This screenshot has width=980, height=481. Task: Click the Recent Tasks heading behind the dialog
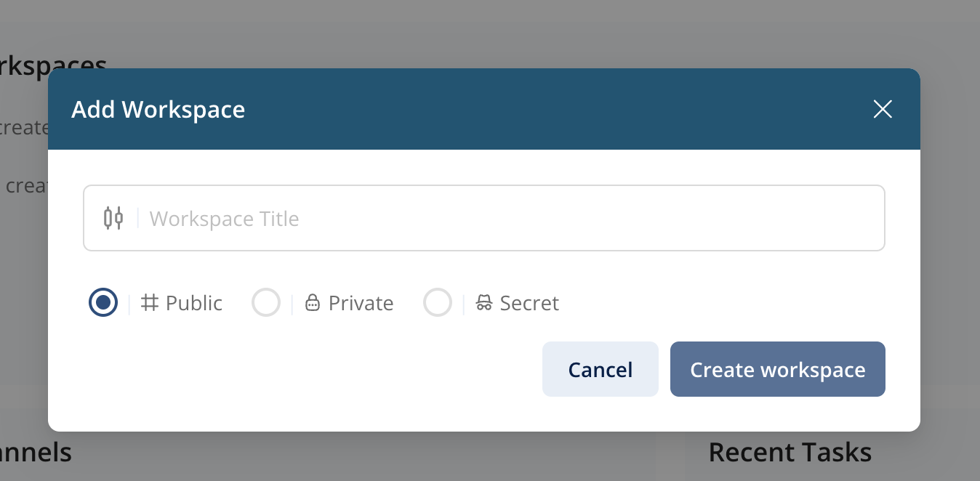[x=790, y=452]
